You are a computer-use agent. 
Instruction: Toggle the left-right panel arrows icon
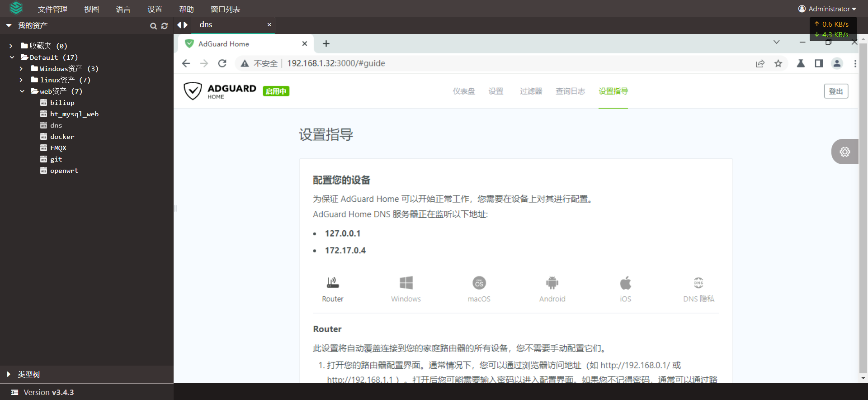(182, 25)
